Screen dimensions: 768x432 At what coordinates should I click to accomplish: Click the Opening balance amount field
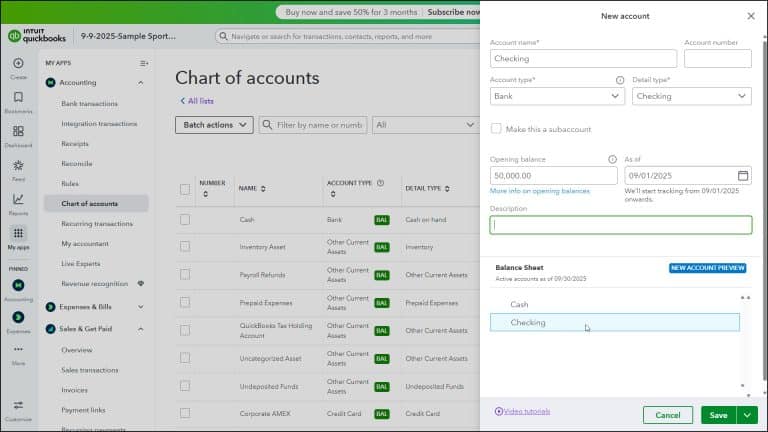(x=553, y=175)
